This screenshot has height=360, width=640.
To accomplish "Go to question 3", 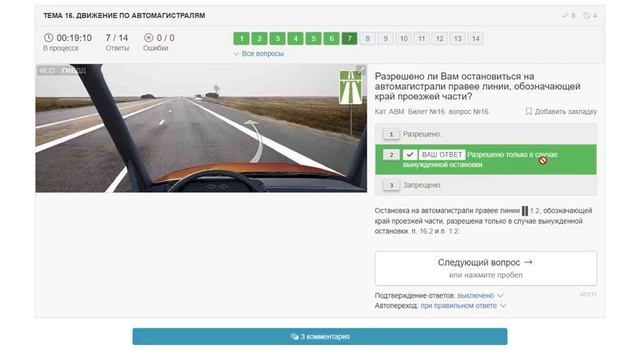I will (x=278, y=39).
